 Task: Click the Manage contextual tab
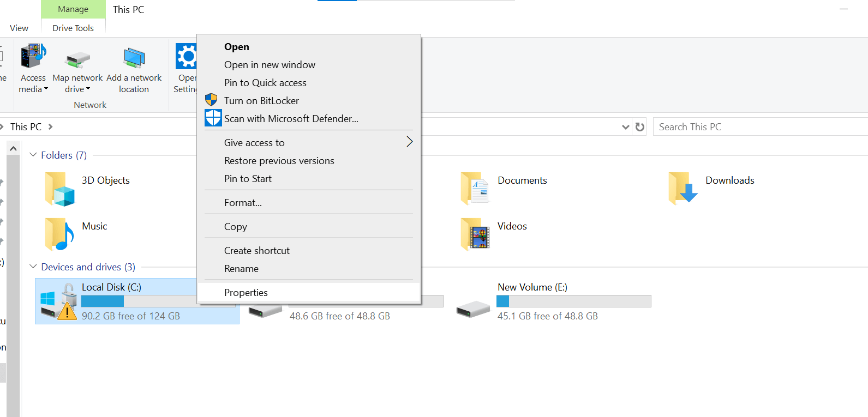[x=73, y=9]
